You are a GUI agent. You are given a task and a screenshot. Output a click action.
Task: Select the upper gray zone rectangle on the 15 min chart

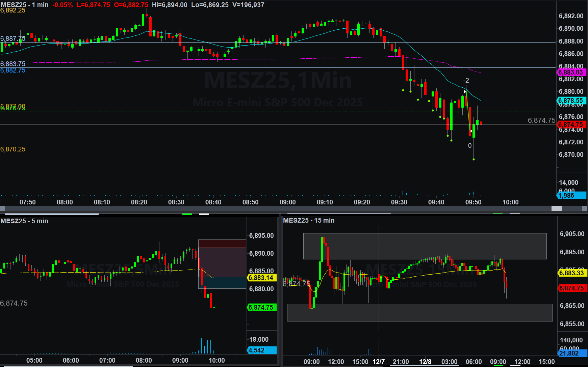pyautogui.click(x=425, y=246)
